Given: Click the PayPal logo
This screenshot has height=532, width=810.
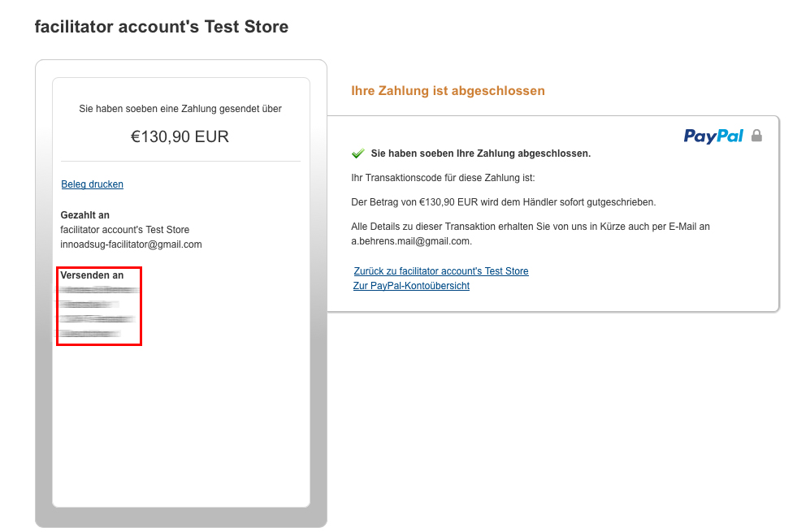Looking at the screenshot, I should point(713,136).
